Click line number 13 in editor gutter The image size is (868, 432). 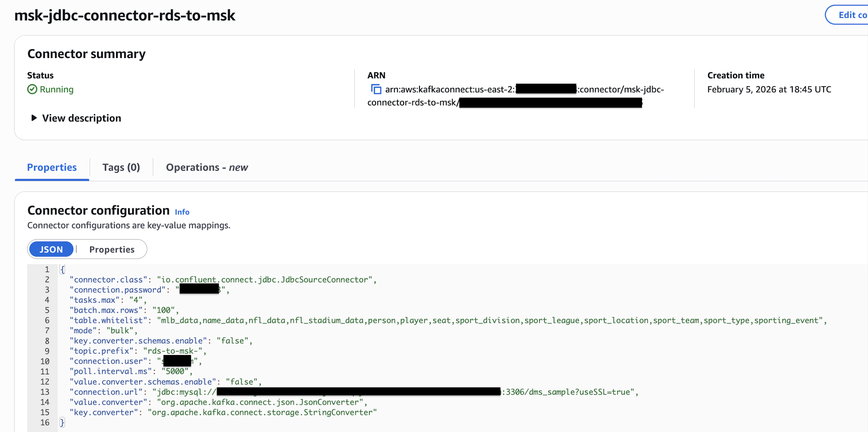(x=45, y=392)
